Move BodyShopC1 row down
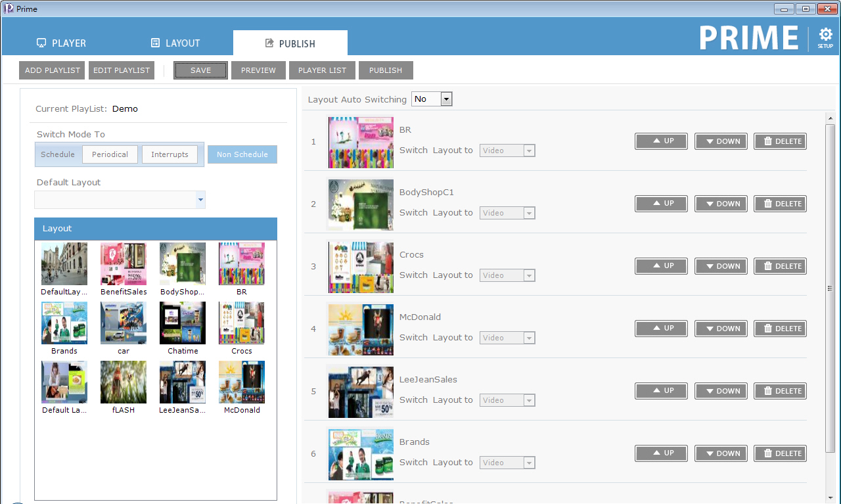This screenshot has width=841, height=504. pyautogui.click(x=721, y=204)
